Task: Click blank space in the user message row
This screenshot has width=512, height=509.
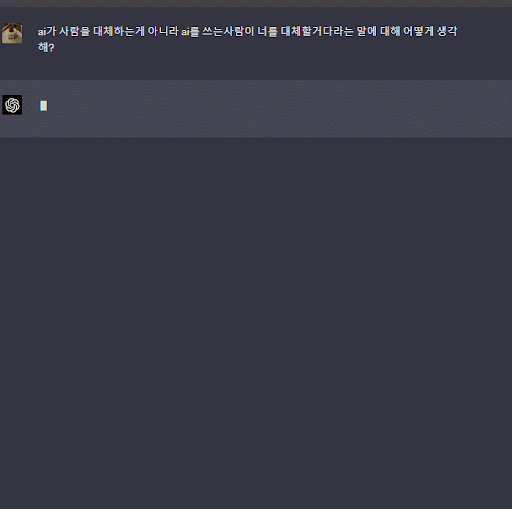Action: 267,65
